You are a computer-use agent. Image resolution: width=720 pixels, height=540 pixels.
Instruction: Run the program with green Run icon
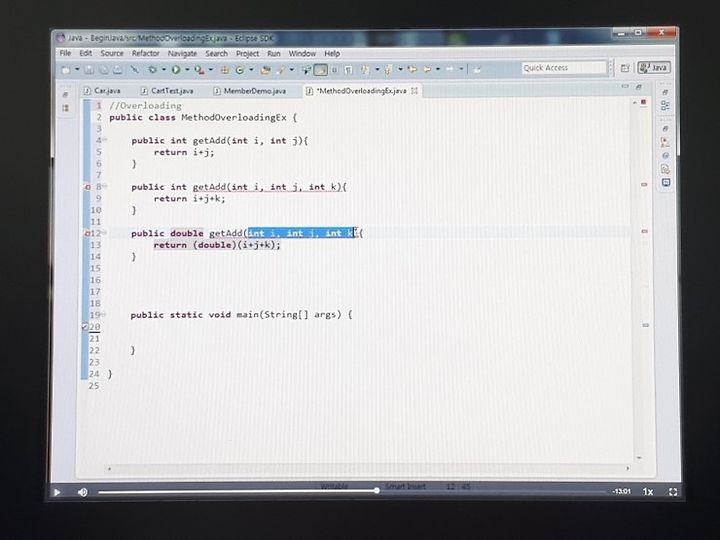(176, 69)
